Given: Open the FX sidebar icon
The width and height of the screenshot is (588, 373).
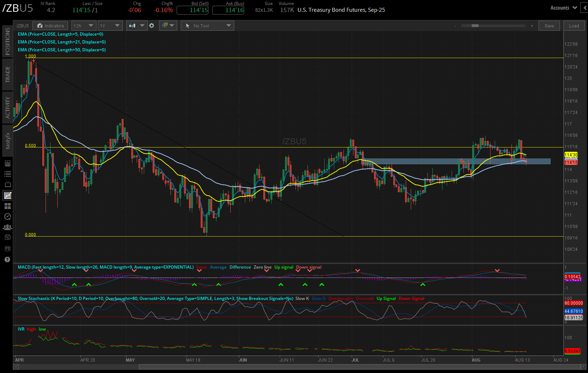Looking at the screenshot, I should tap(7, 248).
